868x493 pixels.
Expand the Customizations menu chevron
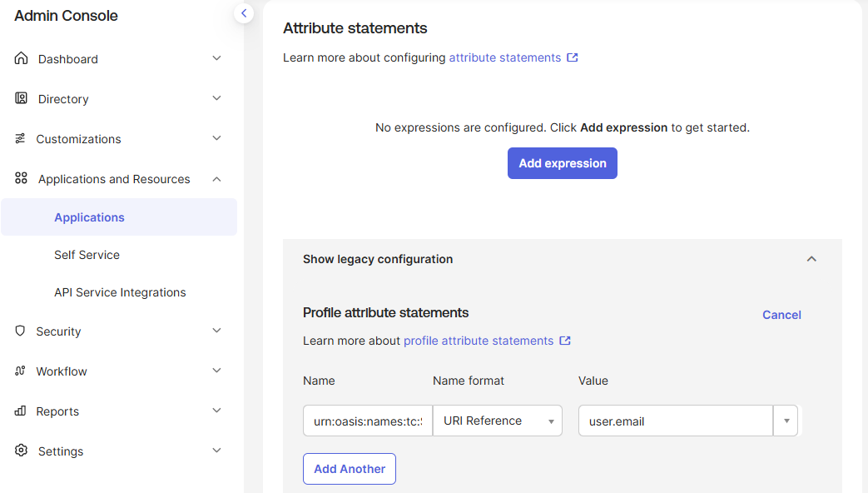click(x=217, y=138)
